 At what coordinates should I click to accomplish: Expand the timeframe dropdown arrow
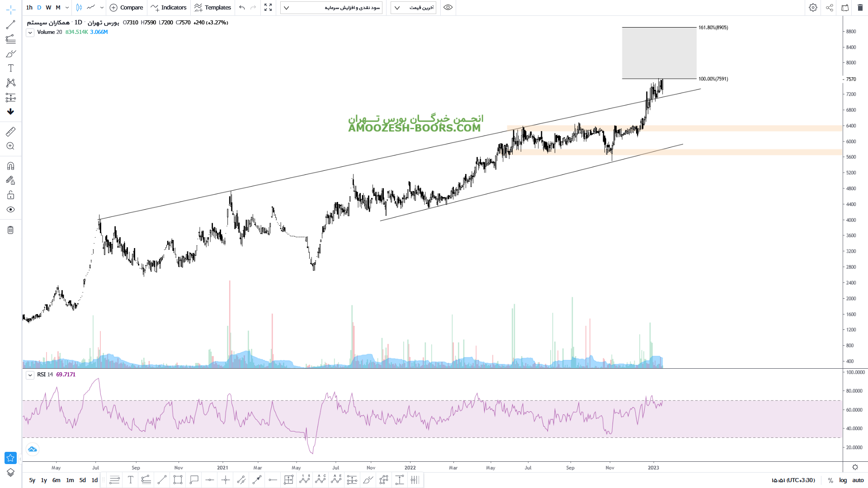coord(67,8)
